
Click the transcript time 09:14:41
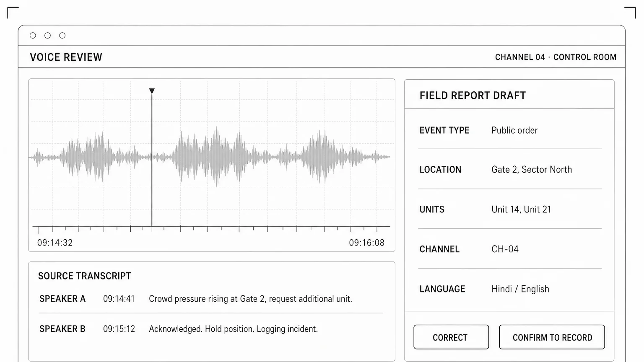pyautogui.click(x=119, y=299)
